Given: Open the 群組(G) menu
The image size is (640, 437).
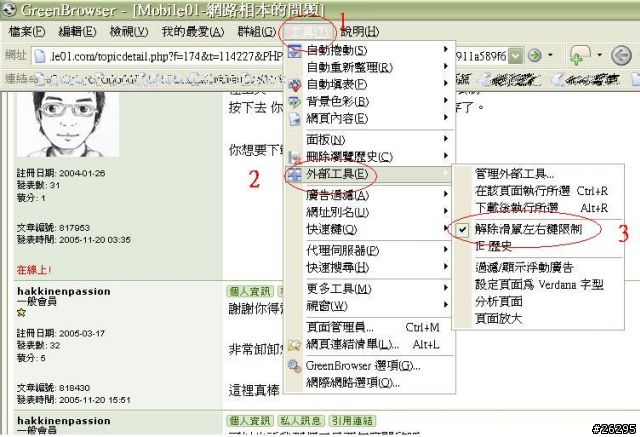Looking at the screenshot, I should coord(257,31).
